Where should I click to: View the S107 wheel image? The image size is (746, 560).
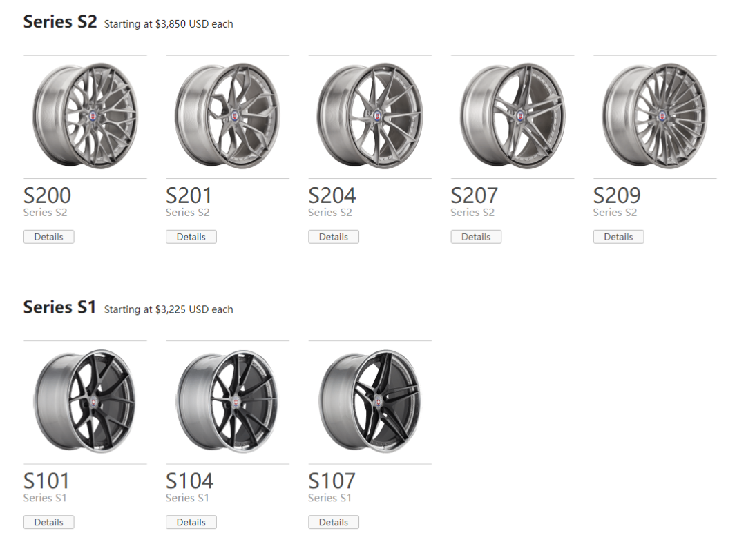coord(370,401)
